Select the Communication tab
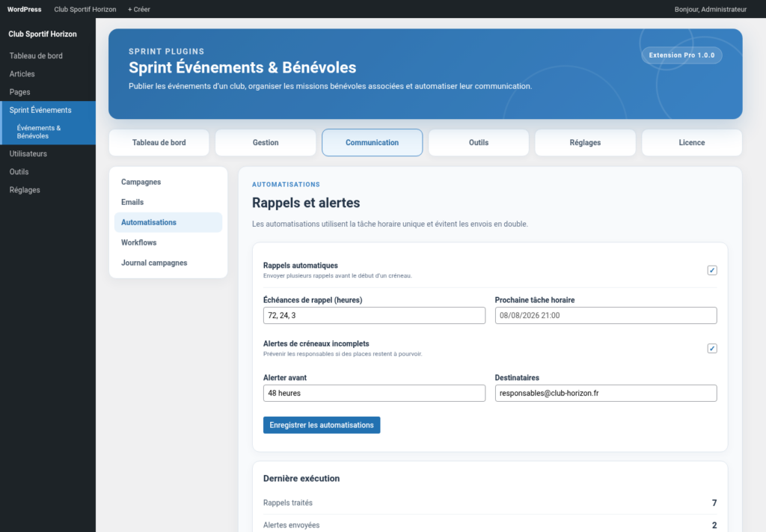 [x=372, y=143]
